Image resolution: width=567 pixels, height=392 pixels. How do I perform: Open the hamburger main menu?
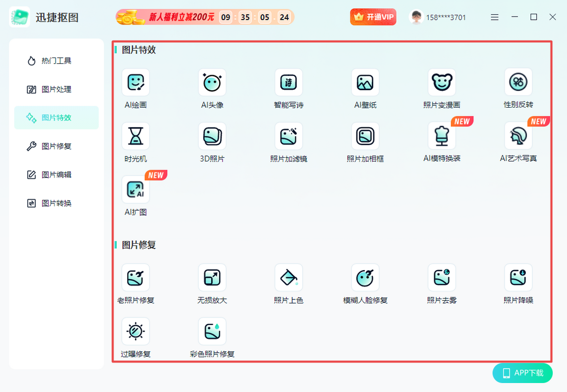pos(495,17)
